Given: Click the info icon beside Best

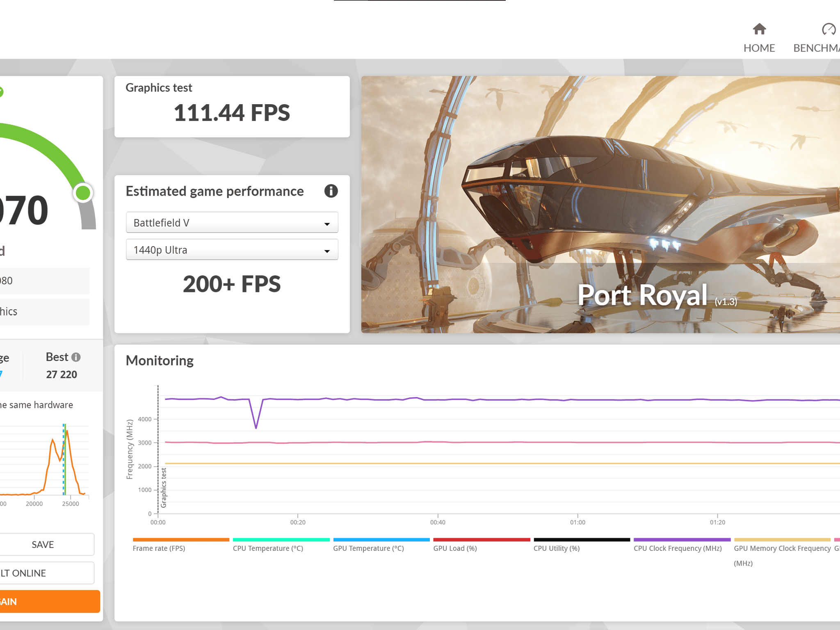Looking at the screenshot, I should coord(76,357).
